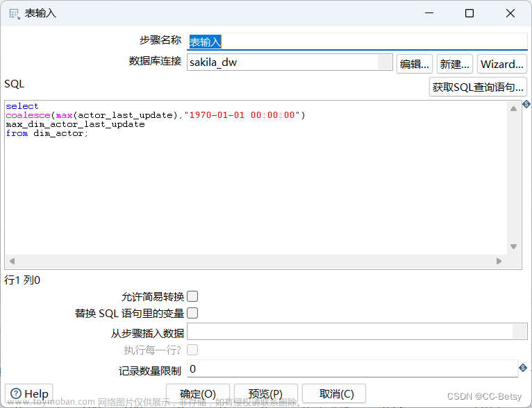Open the Wizard... button
The height and width of the screenshot is (408, 532).
click(502, 64)
